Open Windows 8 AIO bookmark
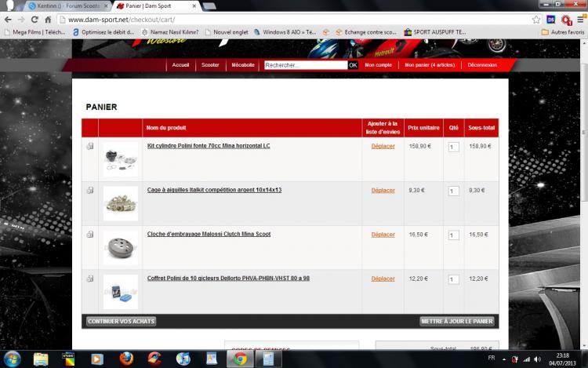Viewport: 588px width, 368px height. 285,32
